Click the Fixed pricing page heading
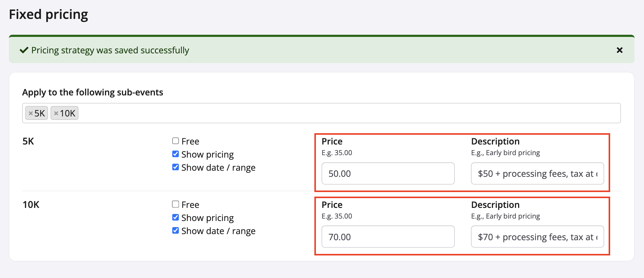 (x=48, y=14)
